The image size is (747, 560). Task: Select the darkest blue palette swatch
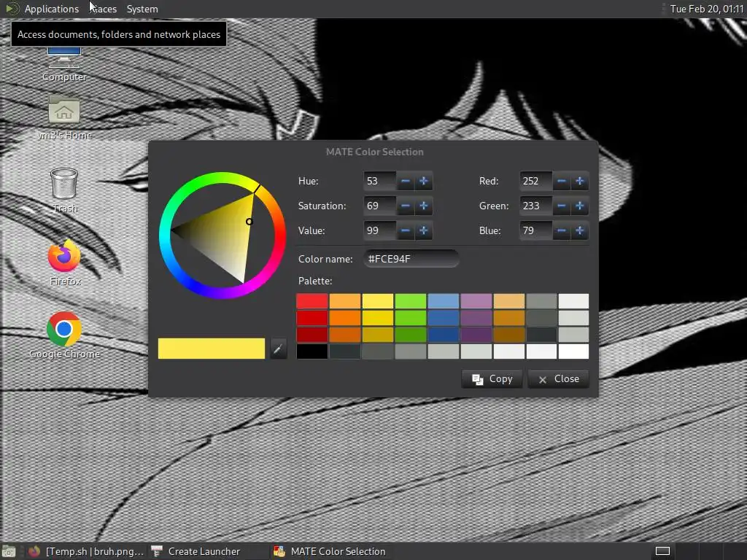point(443,335)
